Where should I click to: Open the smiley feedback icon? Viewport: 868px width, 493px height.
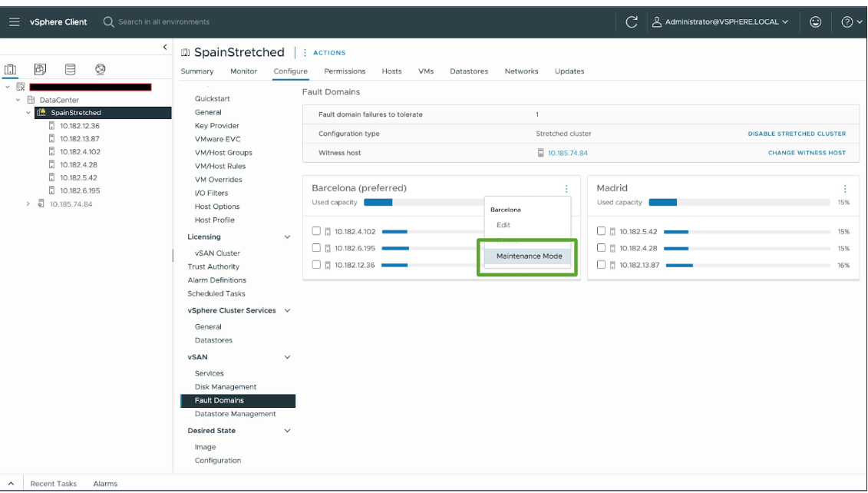pyautogui.click(x=816, y=22)
